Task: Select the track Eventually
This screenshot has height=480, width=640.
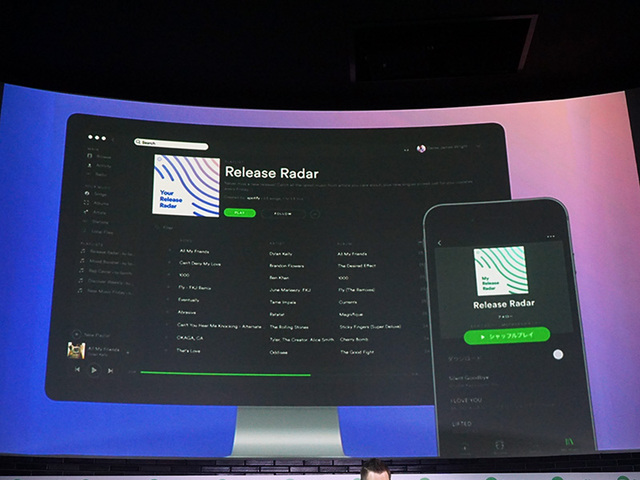Action: click(188, 300)
